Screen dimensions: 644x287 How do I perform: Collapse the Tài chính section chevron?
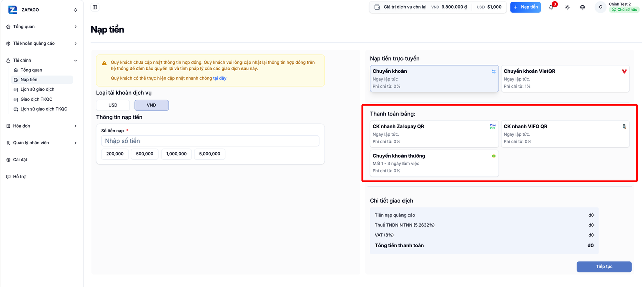point(76,61)
